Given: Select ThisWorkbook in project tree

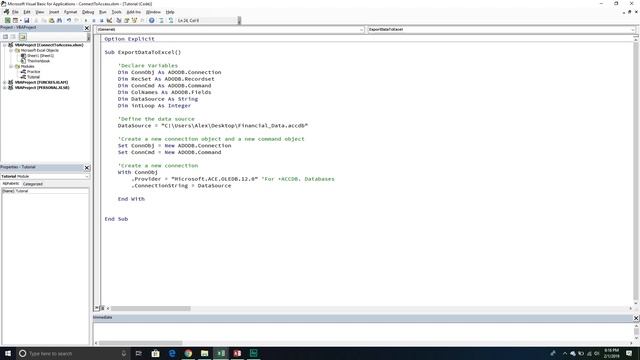Looking at the screenshot, I should 38,61.
